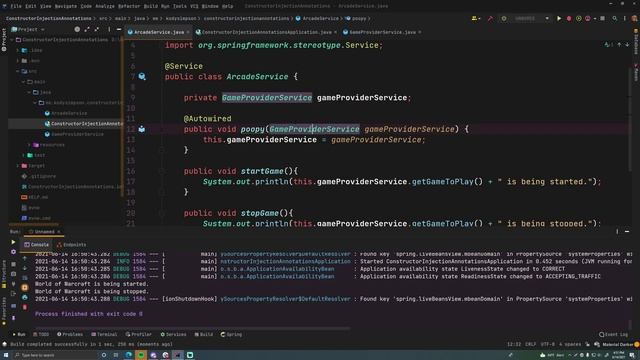Screen dimensions: 640x360
Task: Run with coverage from the toolbar
Action: [579, 18]
